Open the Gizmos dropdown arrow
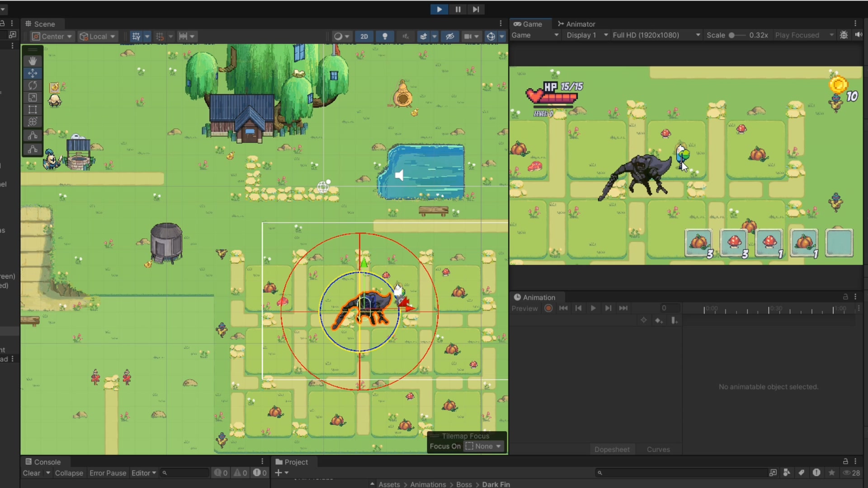The height and width of the screenshot is (488, 868). (x=502, y=36)
